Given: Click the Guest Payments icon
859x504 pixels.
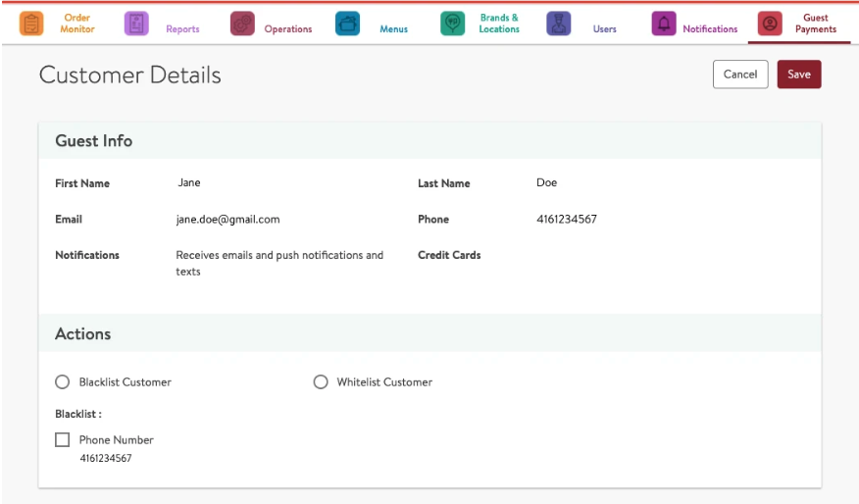Looking at the screenshot, I should (x=770, y=24).
